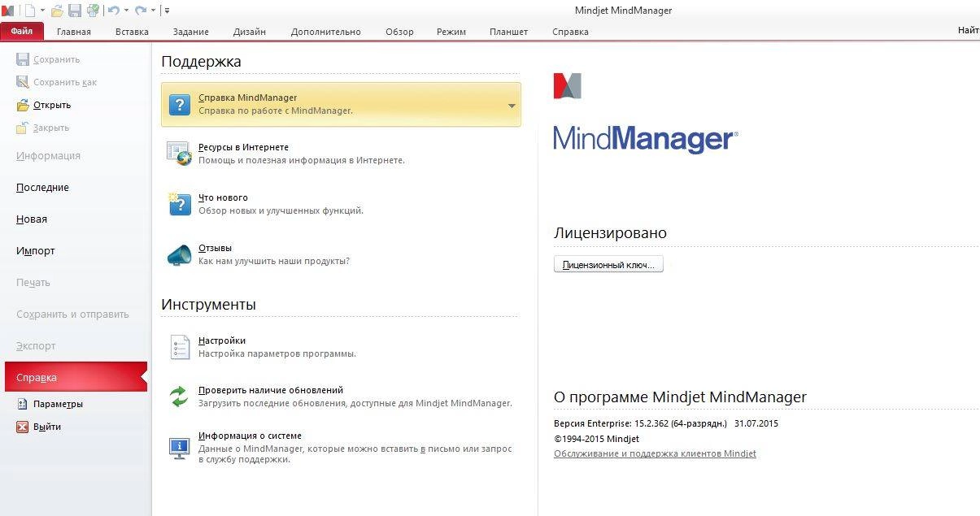Click the Open folder icon in quick access toolbar
980x516 pixels.
pyautogui.click(x=57, y=11)
